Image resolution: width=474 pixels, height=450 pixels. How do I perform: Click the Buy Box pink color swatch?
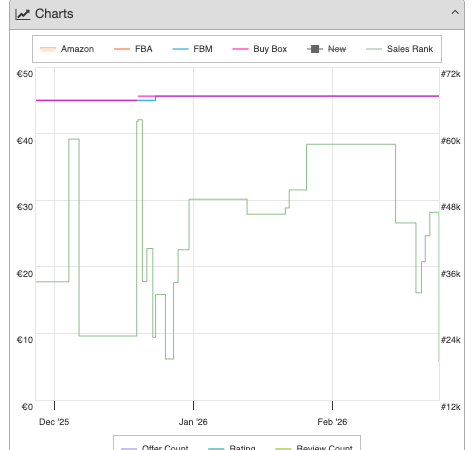pyautogui.click(x=240, y=49)
